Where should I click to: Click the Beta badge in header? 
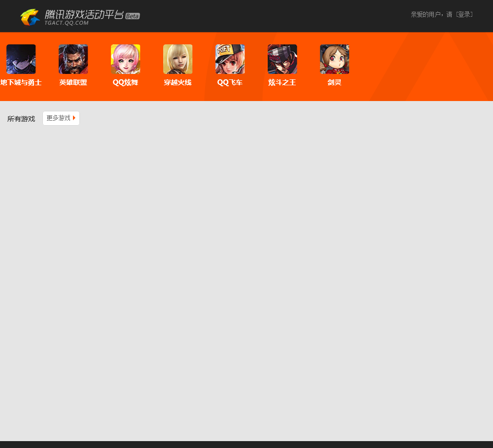pos(132,16)
